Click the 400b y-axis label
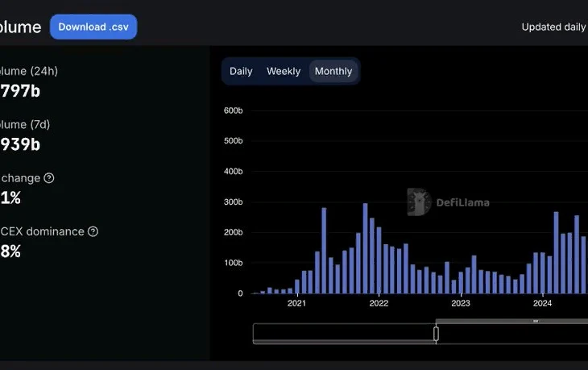 234,172
